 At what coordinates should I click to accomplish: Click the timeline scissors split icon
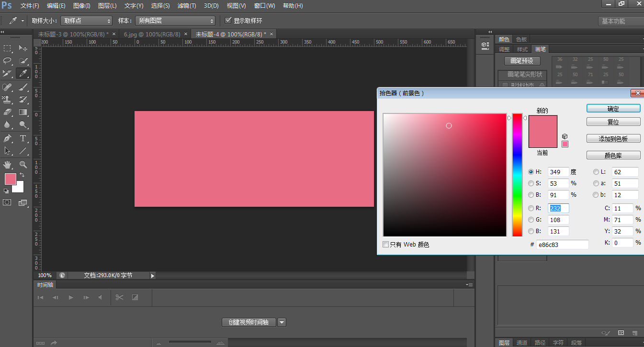tap(119, 297)
